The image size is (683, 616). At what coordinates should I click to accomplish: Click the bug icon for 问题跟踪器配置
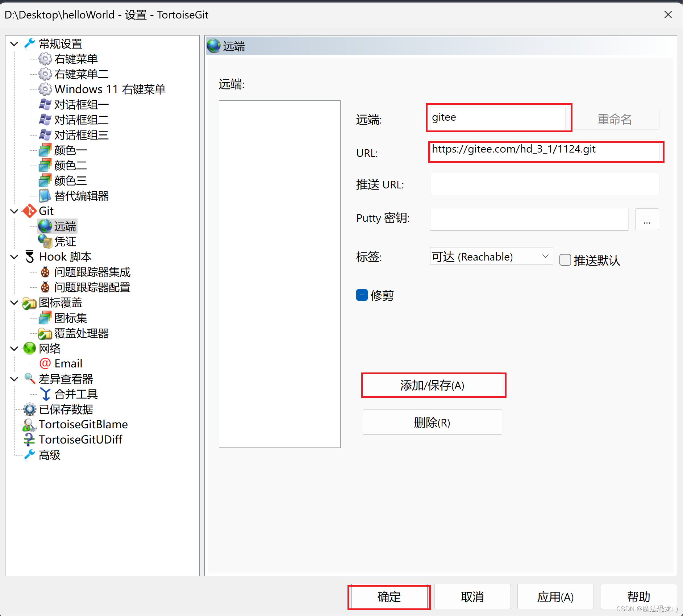45,287
